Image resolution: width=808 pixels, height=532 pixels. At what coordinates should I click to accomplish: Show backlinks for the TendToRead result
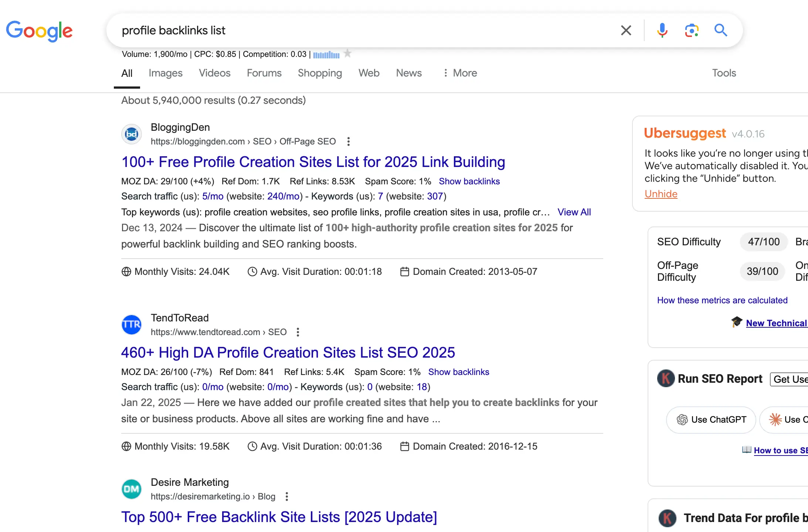[459, 372]
